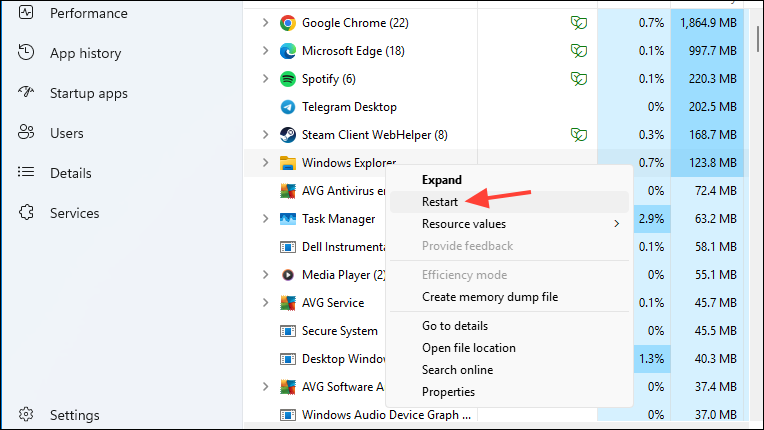Open the Settings label in the sidebar
This screenshot has width=764, height=430.
(75, 415)
